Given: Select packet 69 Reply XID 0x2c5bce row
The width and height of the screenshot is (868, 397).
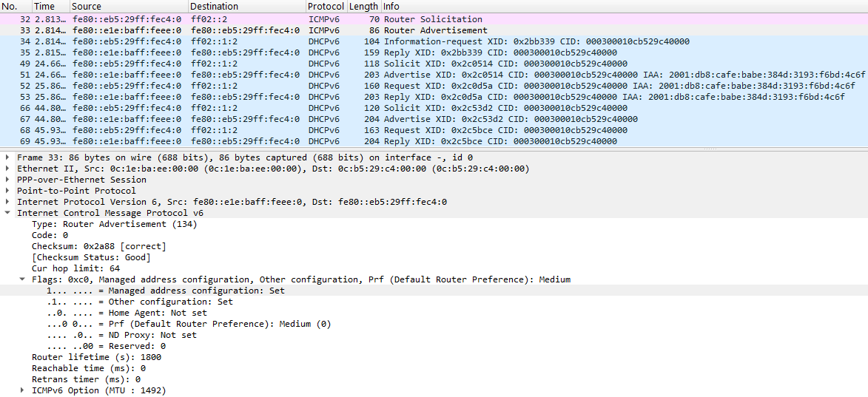Looking at the screenshot, I should 434,141.
